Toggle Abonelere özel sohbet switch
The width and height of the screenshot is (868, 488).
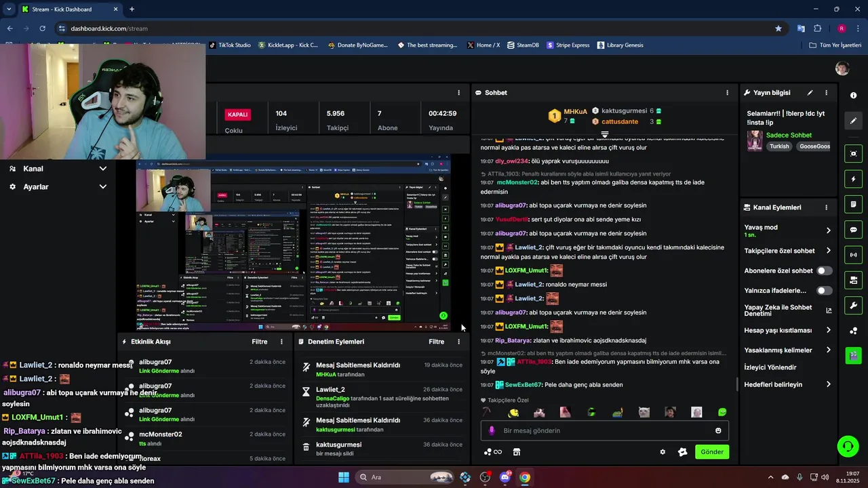point(824,270)
